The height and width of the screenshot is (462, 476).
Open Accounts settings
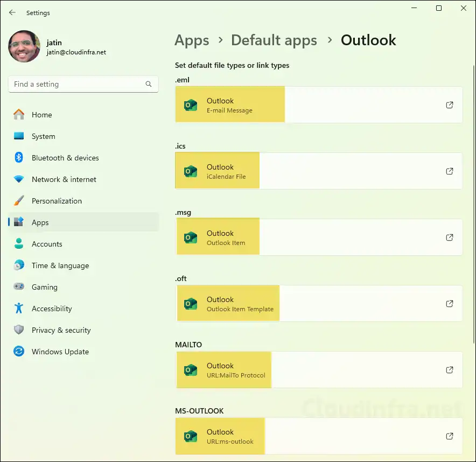(83, 244)
